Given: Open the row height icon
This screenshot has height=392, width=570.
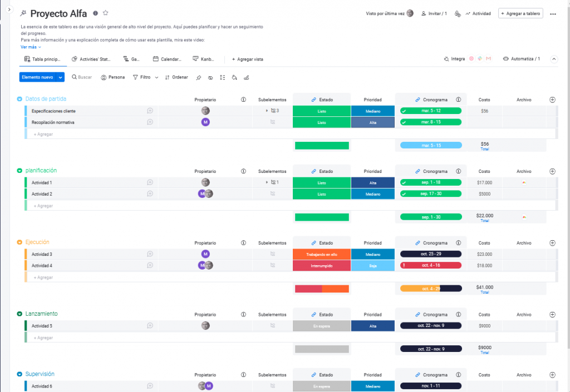Looking at the screenshot, I should tap(222, 77).
